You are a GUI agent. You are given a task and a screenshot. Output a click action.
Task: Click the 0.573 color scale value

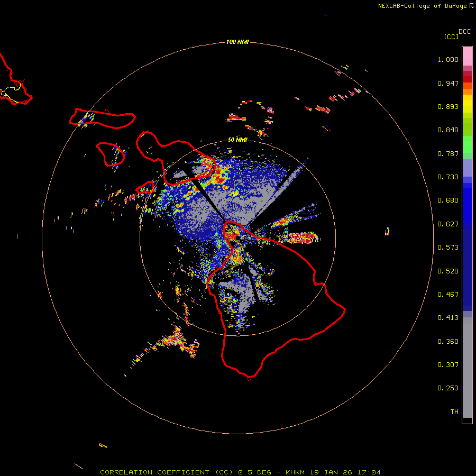pos(448,248)
